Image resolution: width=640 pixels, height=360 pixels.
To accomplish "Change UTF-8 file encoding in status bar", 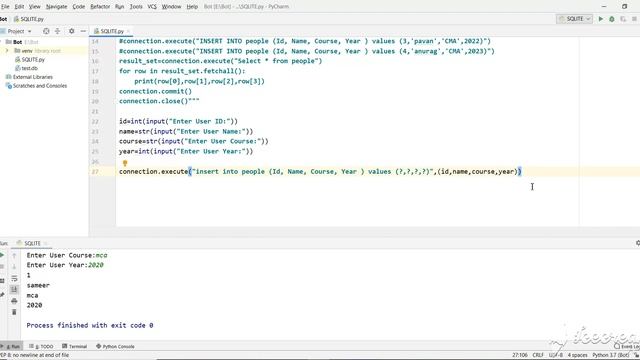I will tap(556, 355).
